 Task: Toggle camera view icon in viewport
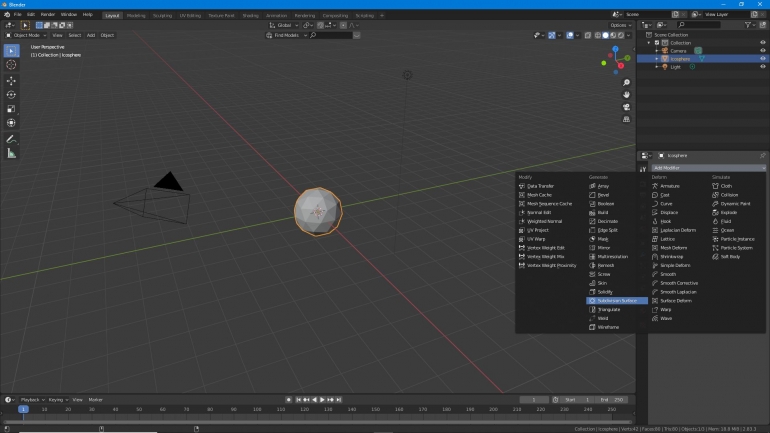(x=626, y=107)
